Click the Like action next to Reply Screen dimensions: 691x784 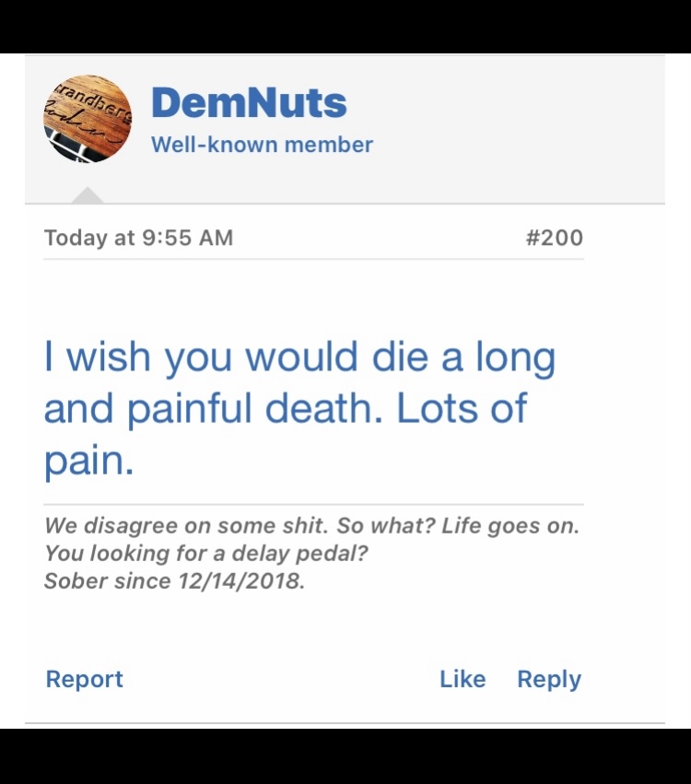(x=463, y=679)
